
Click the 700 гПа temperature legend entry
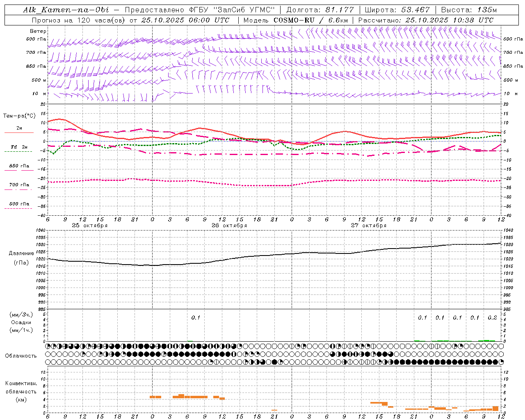pos(19,185)
